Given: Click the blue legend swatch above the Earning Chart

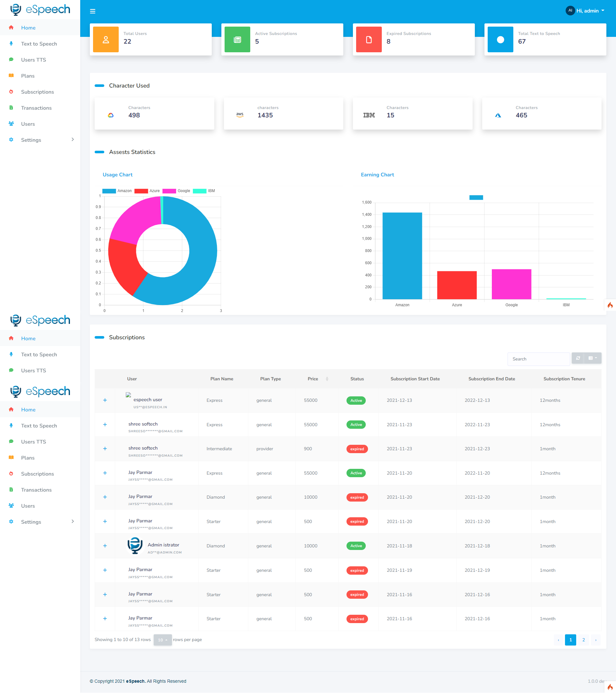Looking at the screenshot, I should click(x=476, y=197).
